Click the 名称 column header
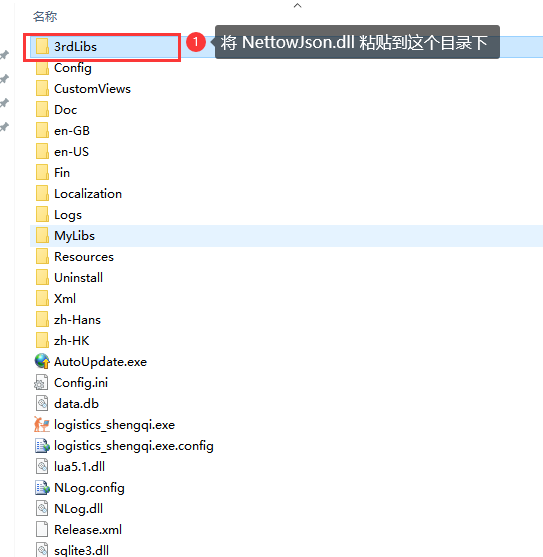 [x=45, y=16]
